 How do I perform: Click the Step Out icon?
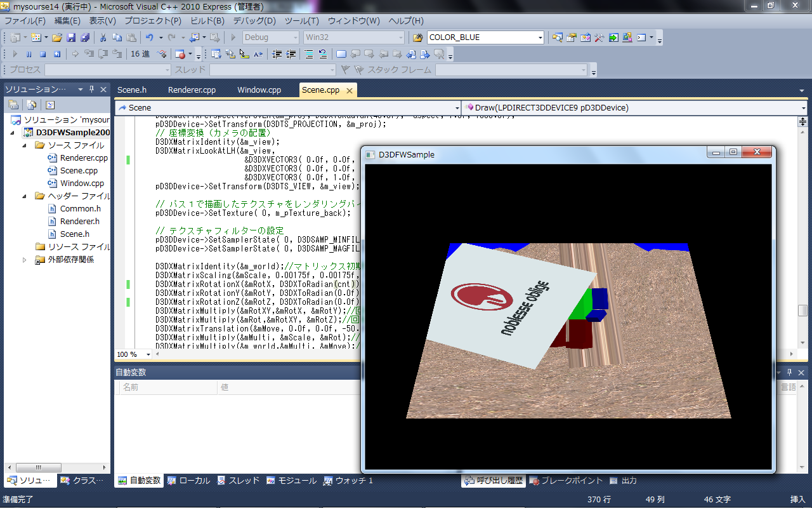click(118, 54)
